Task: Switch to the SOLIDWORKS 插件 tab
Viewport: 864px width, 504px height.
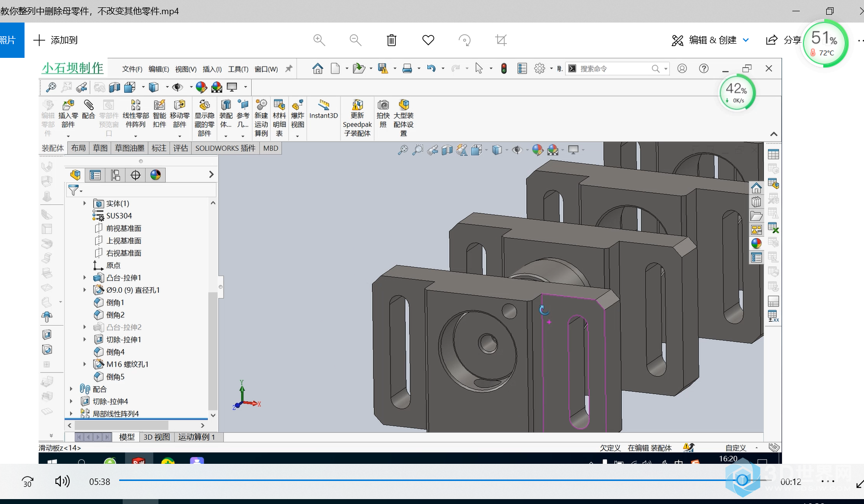Action: pyautogui.click(x=225, y=148)
